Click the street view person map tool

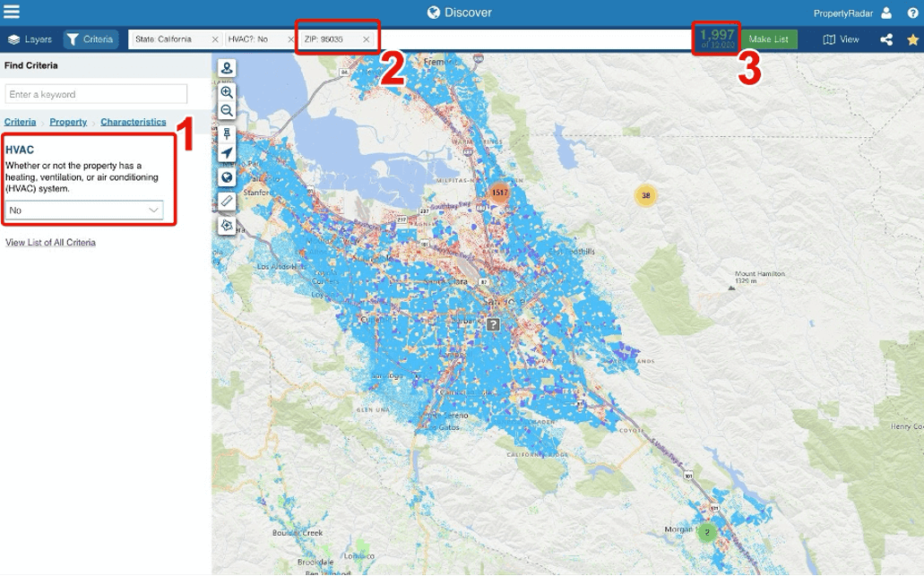[227, 68]
